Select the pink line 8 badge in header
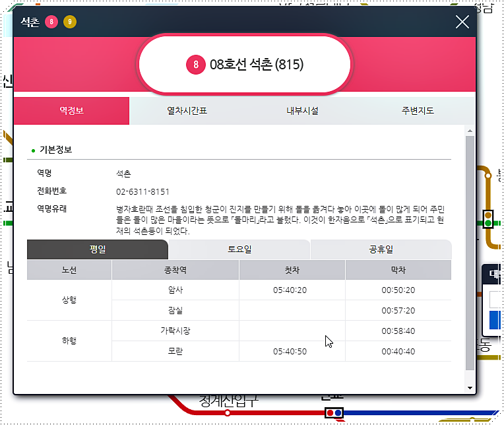 51,22
